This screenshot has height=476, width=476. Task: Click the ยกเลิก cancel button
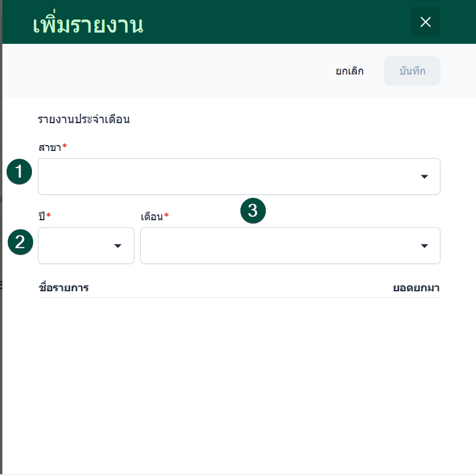(349, 71)
